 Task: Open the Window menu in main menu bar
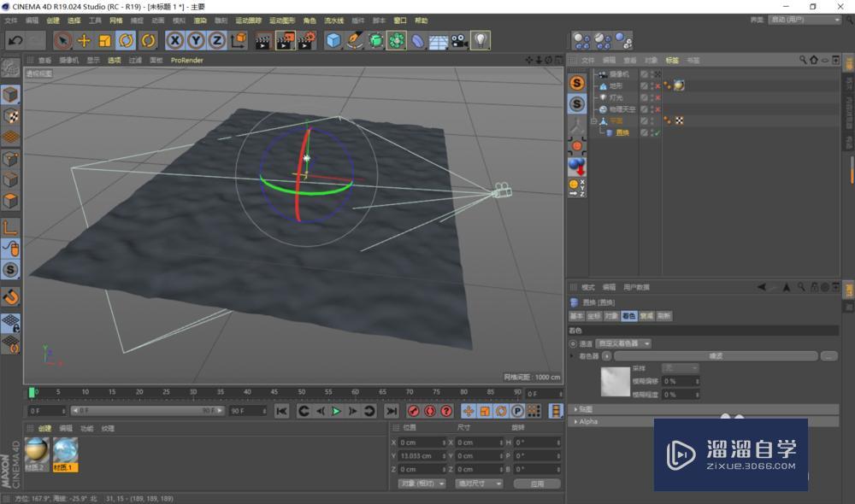click(x=400, y=21)
